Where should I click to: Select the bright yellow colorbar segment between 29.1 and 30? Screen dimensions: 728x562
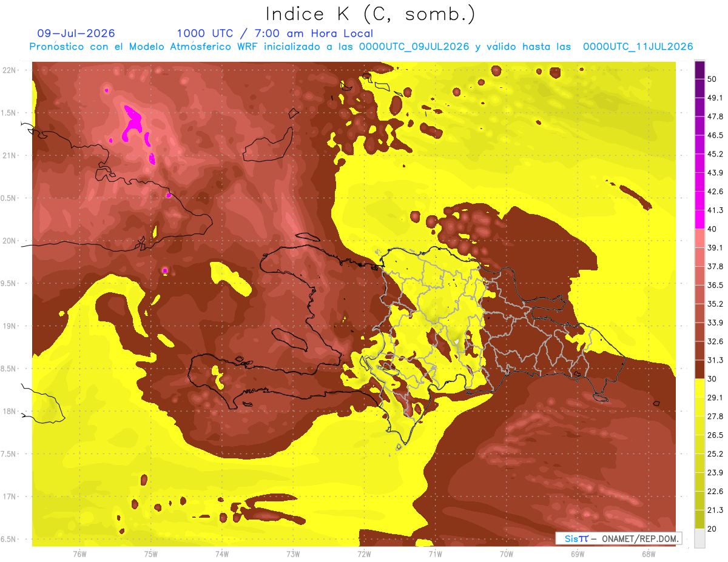pos(699,389)
